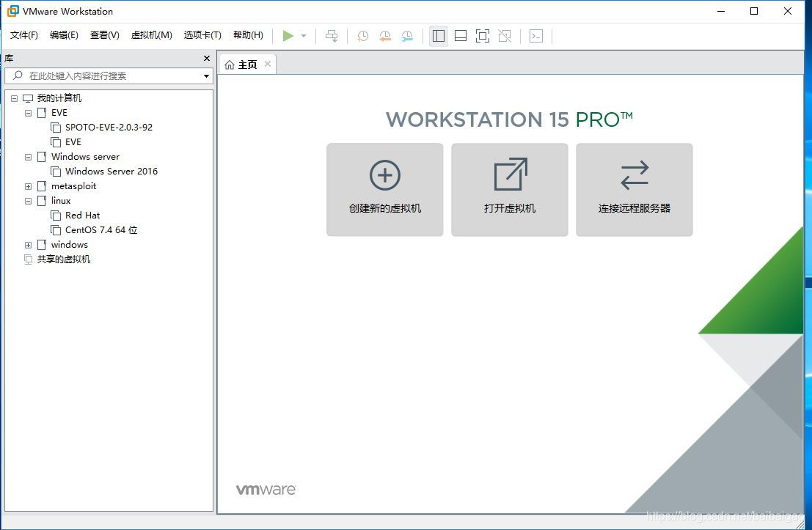Open Snapshot Manager wrench icon
Screen dimensions: 812x530
(408, 36)
